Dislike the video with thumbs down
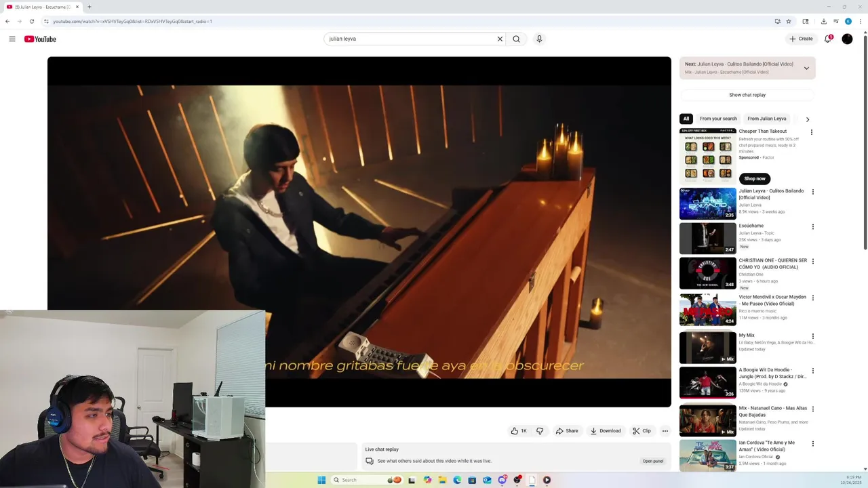 point(540,431)
